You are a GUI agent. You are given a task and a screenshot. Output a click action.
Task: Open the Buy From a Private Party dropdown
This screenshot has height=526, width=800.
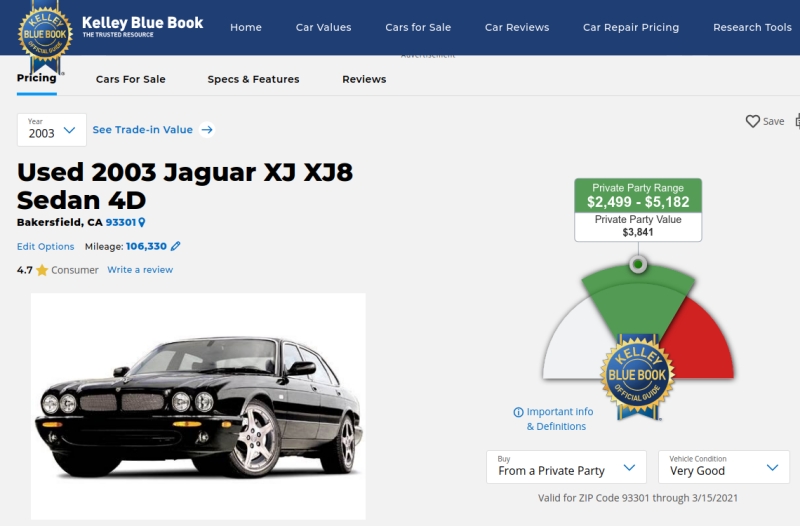(x=566, y=467)
